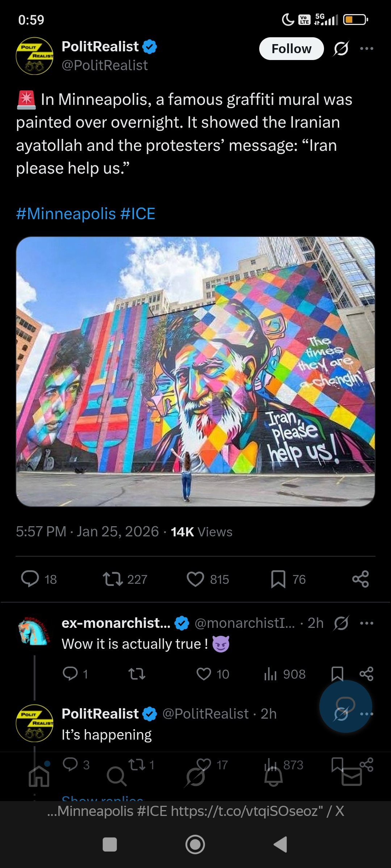Open more options on ex-monarchist reply

[x=367, y=623]
